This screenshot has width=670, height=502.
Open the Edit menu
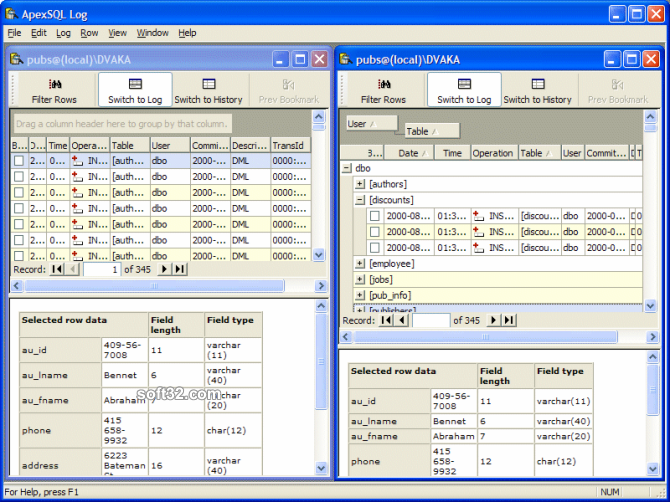38,33
